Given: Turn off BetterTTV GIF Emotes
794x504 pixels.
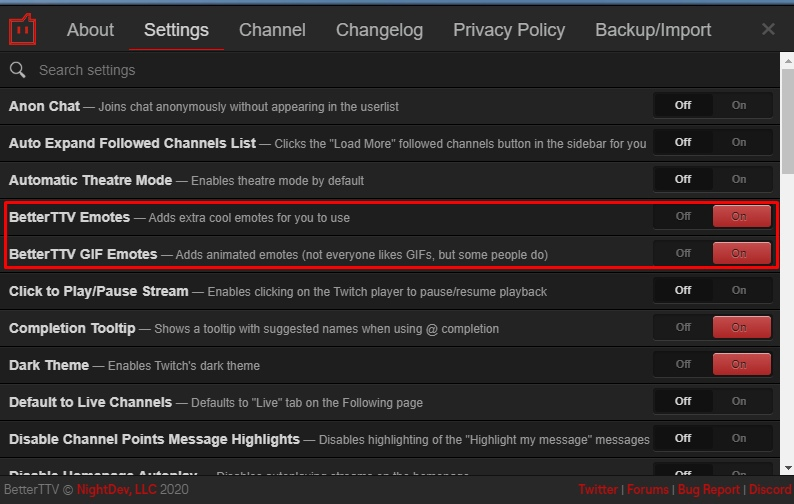Looking at the screenshot, I should tap(683, 253).
